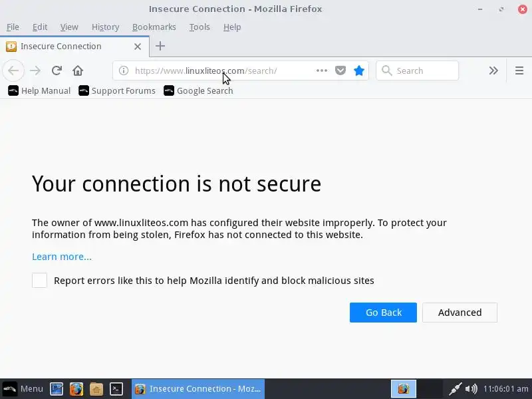Close the Insecure Connection tab

click(x=138, y=47)
